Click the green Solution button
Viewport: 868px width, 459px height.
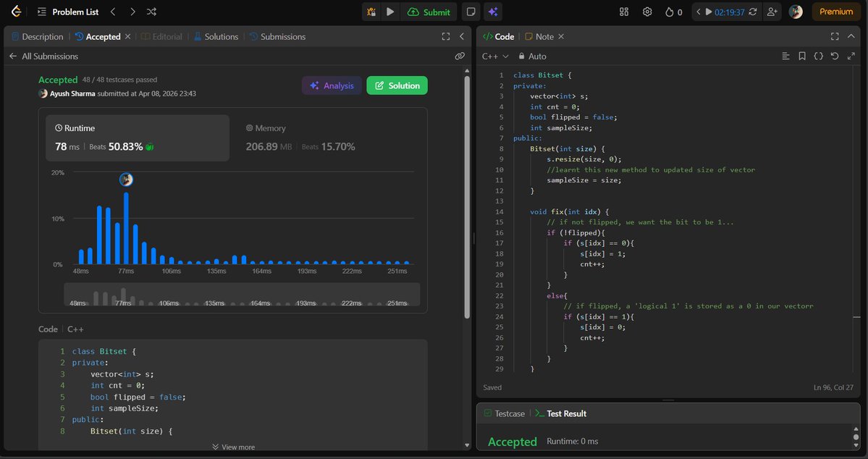pos(397,85)
